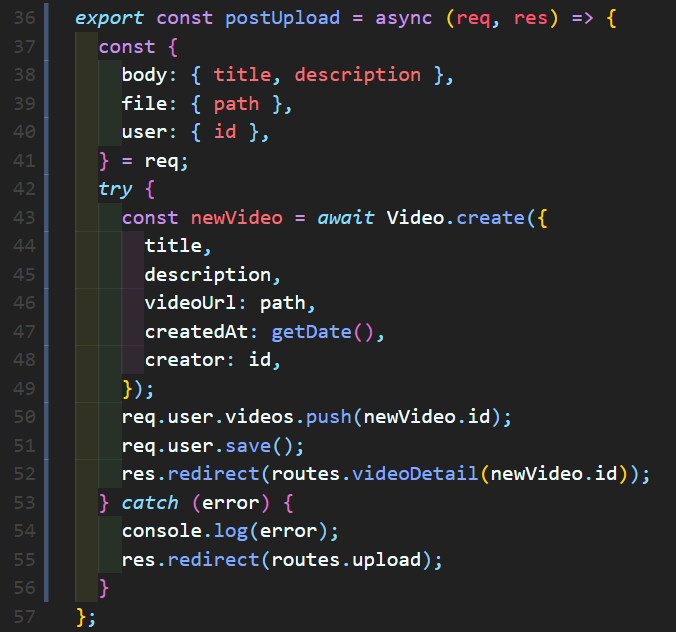Click the push method on line 50

329,417
